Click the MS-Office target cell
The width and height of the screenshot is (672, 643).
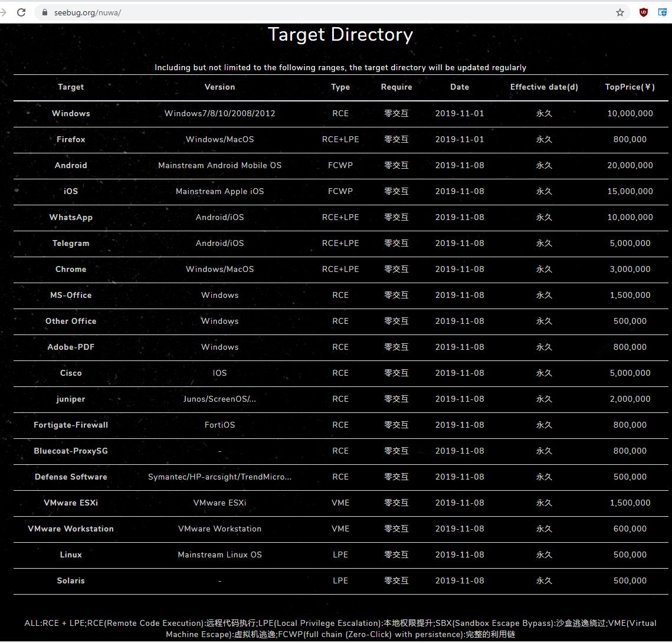pyautogui.click(x=71, y=295)
